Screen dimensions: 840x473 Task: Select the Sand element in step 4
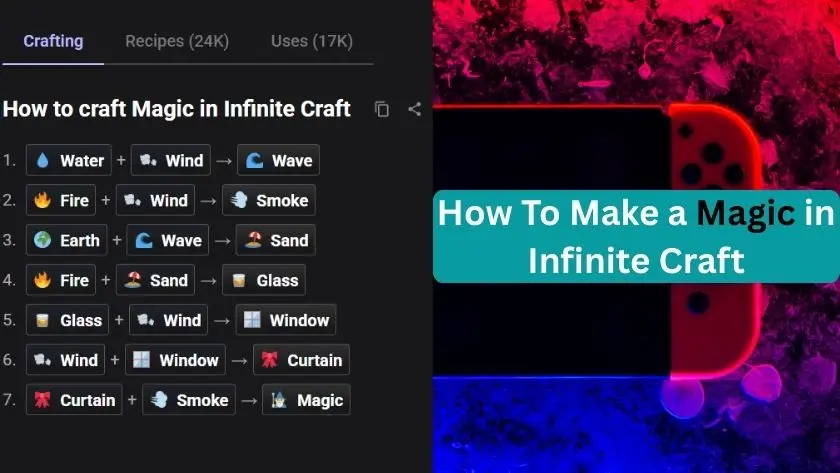tap(155, 280)
